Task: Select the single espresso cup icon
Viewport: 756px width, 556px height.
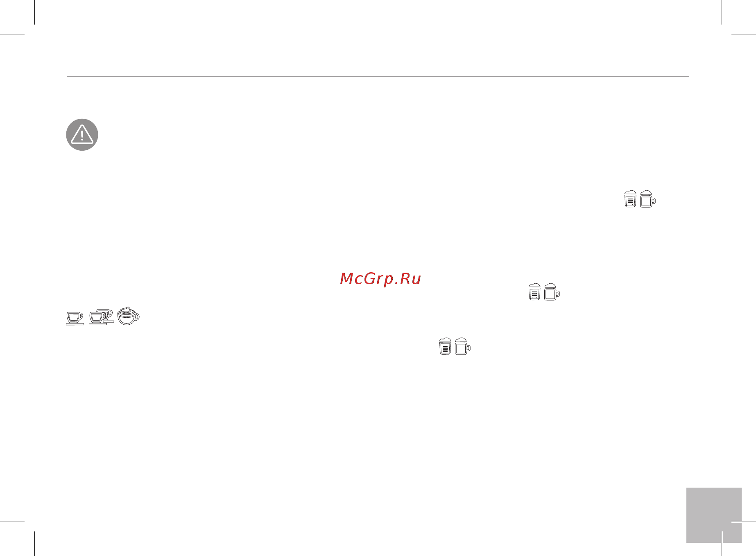Action: click(75, 318)
